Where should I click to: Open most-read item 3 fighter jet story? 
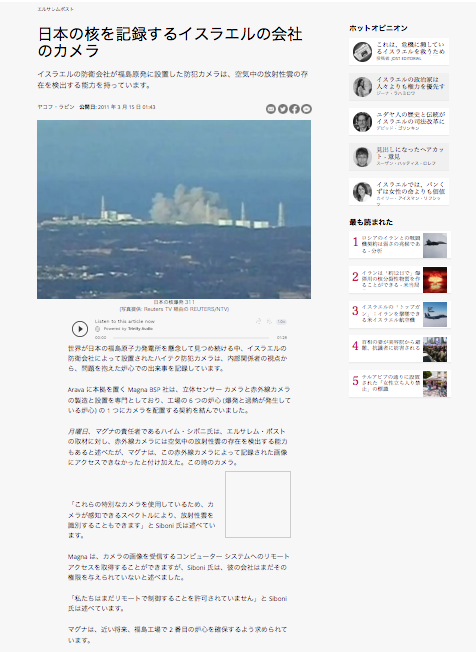[400, 314]
